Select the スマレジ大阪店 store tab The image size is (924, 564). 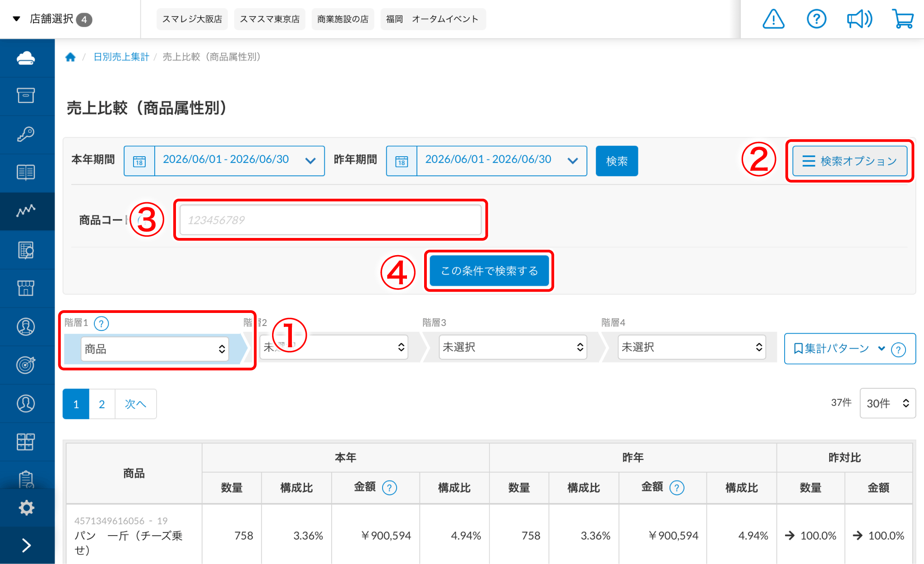192,19
